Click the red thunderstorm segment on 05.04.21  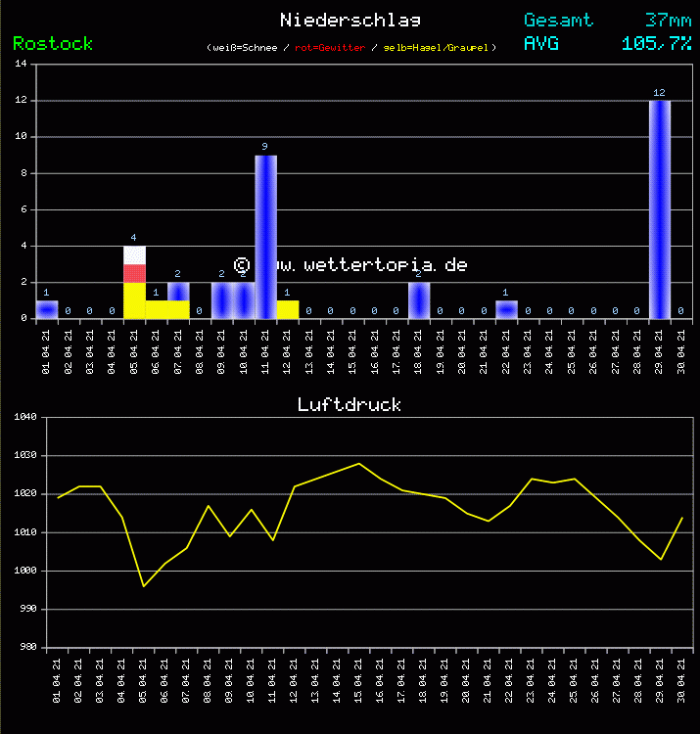click(134, 274)
